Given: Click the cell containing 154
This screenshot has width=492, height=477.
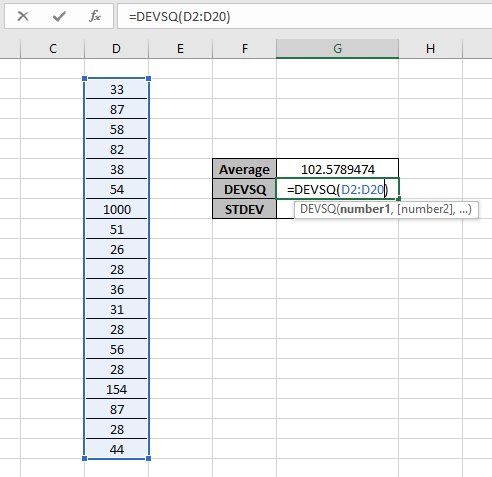Looking at the screenshot, I should 116,389.
